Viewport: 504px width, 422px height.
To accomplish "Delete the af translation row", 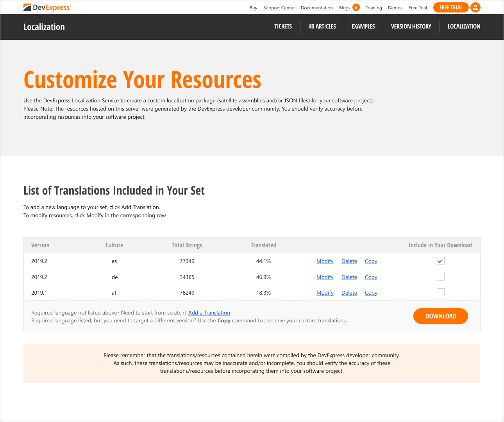I will click(x=349, y=293).
